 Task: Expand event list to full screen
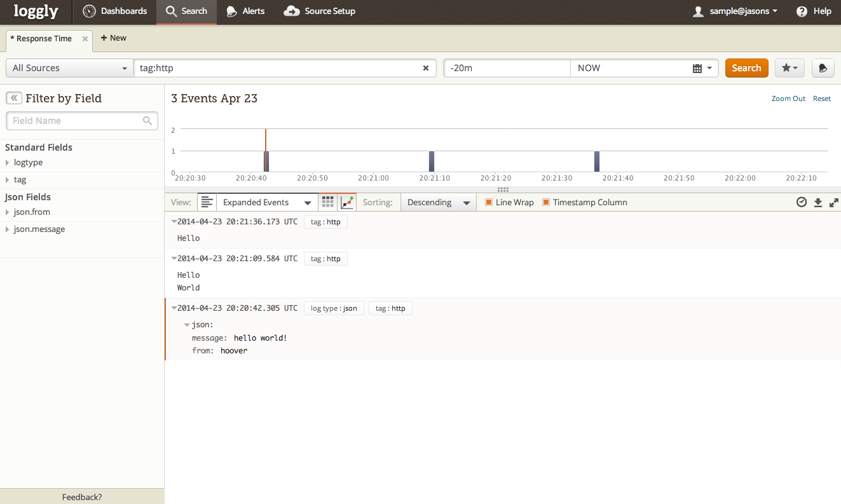[834, 202]
